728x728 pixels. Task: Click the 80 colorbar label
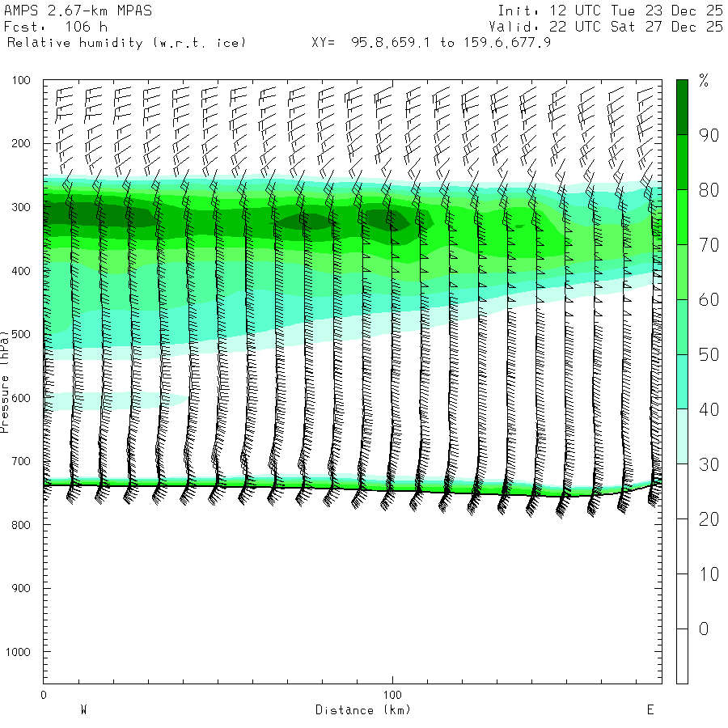709,190
